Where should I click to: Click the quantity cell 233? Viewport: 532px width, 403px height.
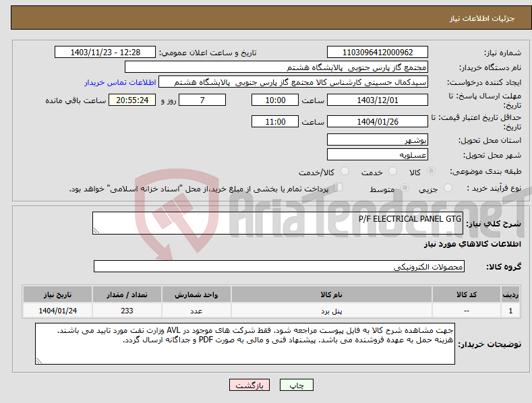[127, 311]
